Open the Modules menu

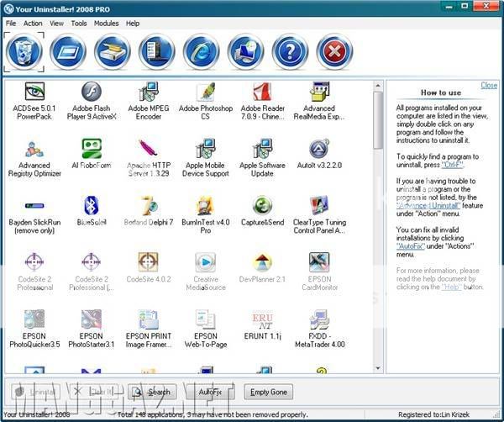coord(107,24)
